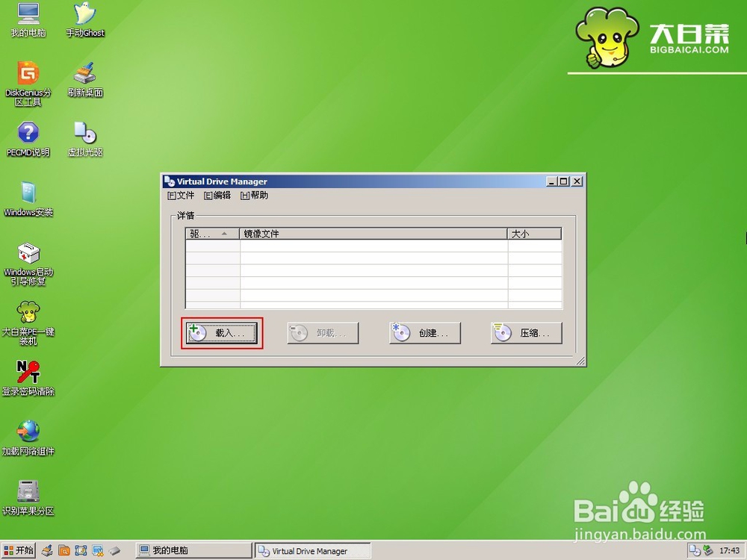This screenshot has height=560, width=747.
Task: Click the screen capture quick launch icon
Action: pos(81,551)
